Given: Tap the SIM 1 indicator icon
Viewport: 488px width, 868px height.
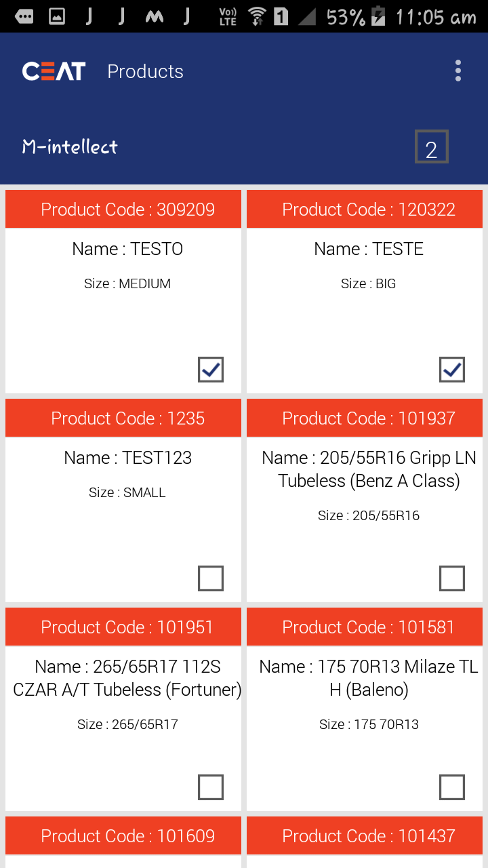Looking at the screenshot, I should 281,16.
